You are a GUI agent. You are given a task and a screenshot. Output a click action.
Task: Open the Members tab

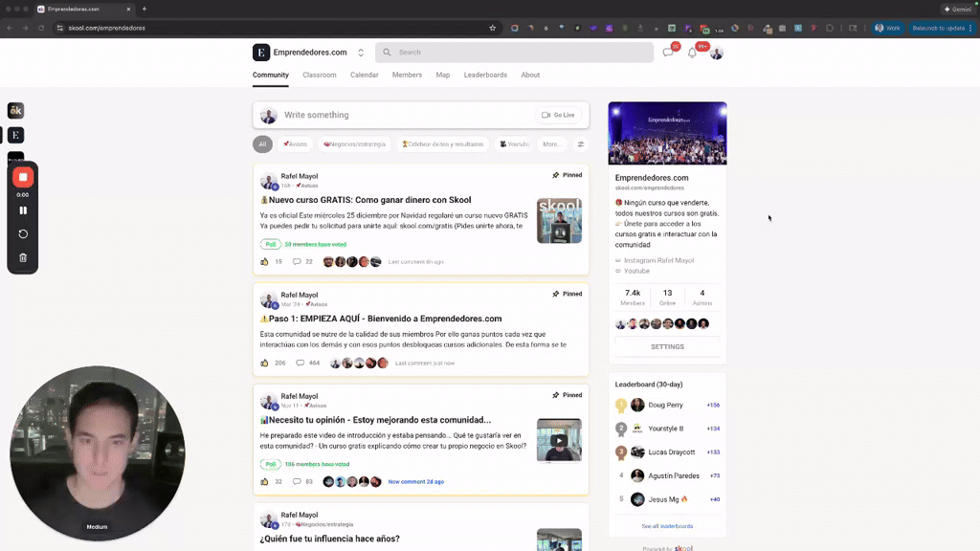click(407, 75)
